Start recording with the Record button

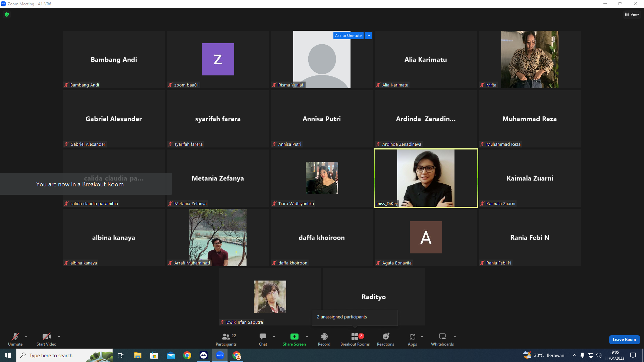(x=324, y=339)
